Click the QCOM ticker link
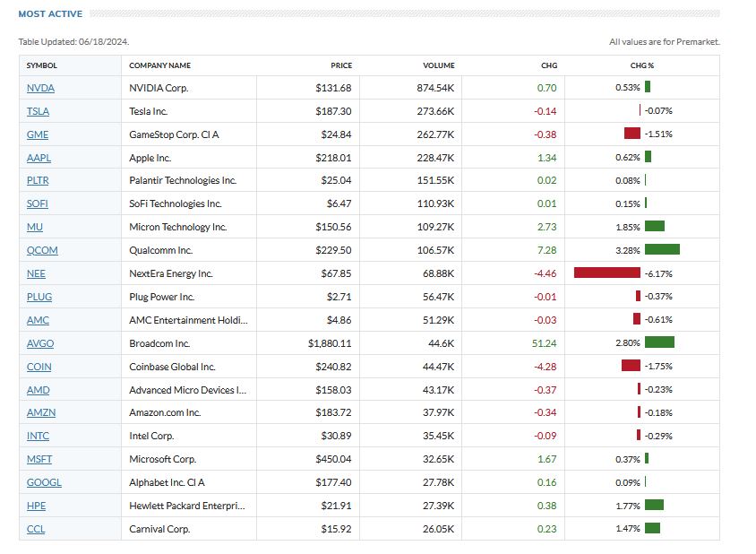The image size is (756, 554). 42,250
